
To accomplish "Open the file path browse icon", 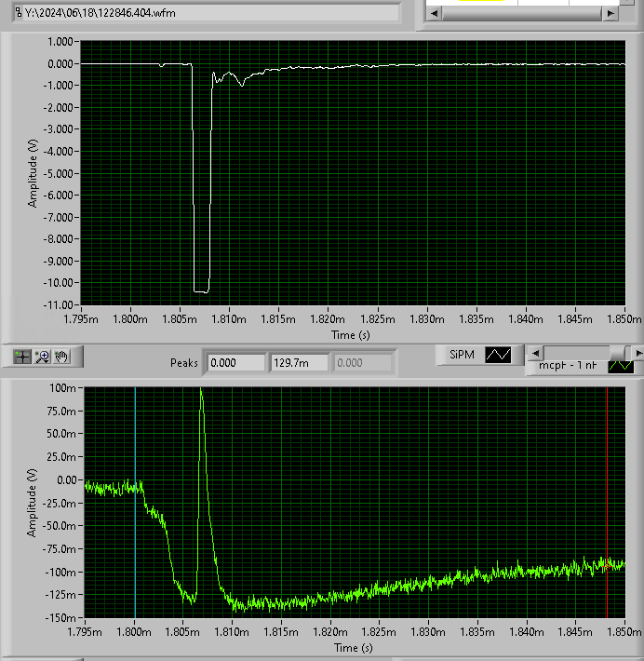I will coord(18,13).
